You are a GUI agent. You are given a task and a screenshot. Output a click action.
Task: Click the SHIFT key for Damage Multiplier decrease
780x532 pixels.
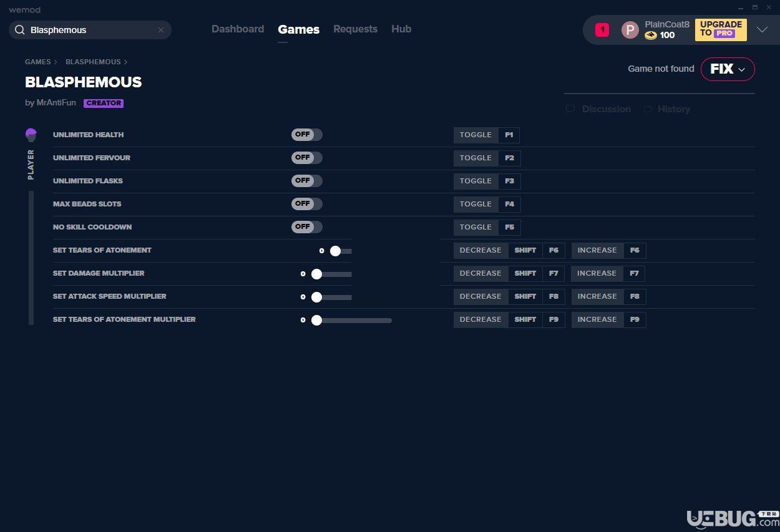pyautogui.click(x=525, y=273)
